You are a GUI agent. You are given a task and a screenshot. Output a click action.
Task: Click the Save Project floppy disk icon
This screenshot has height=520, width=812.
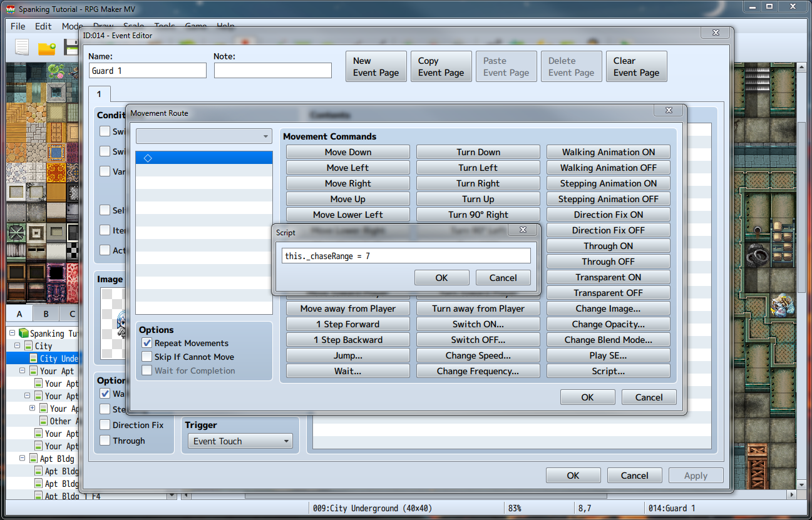point(71,48)
